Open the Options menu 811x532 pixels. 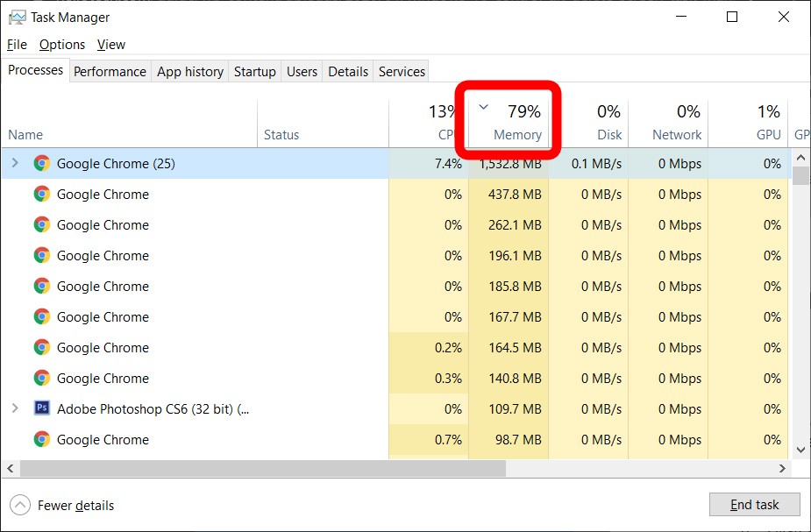(x=62, y=45)
